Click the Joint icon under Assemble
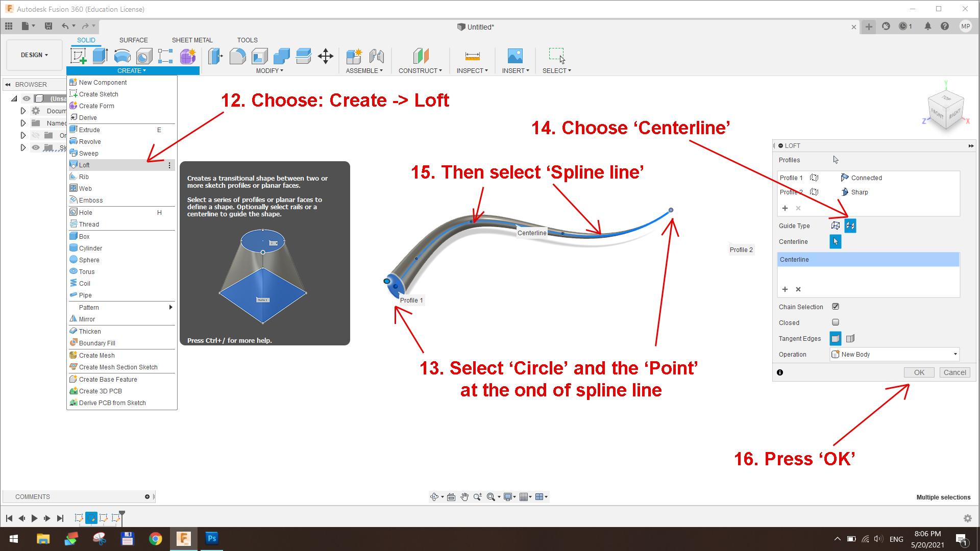Image resolution: width=980 pixels, height=551 pixels. coord(376,56)
